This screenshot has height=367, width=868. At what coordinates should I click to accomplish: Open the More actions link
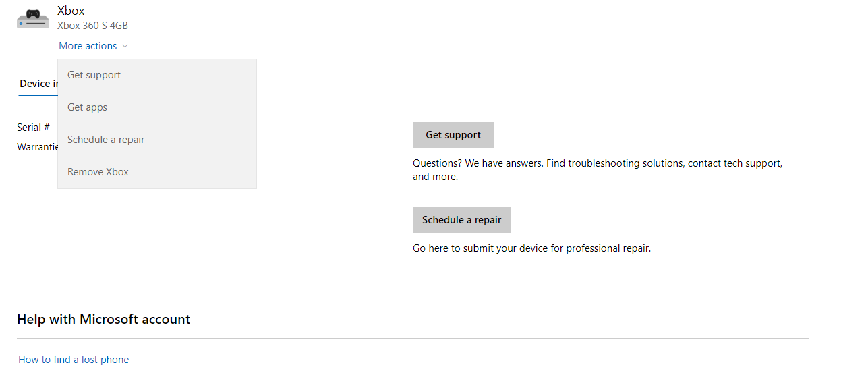88,46
